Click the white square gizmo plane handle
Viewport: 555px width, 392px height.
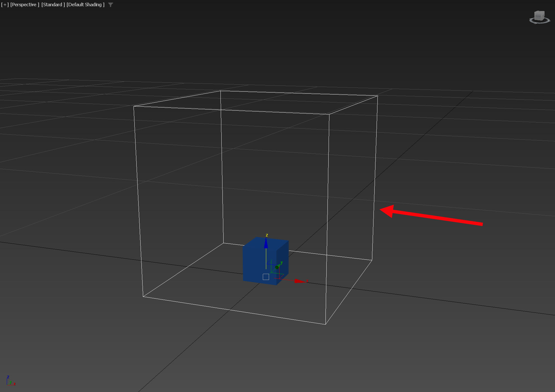[x=266, y=277]
